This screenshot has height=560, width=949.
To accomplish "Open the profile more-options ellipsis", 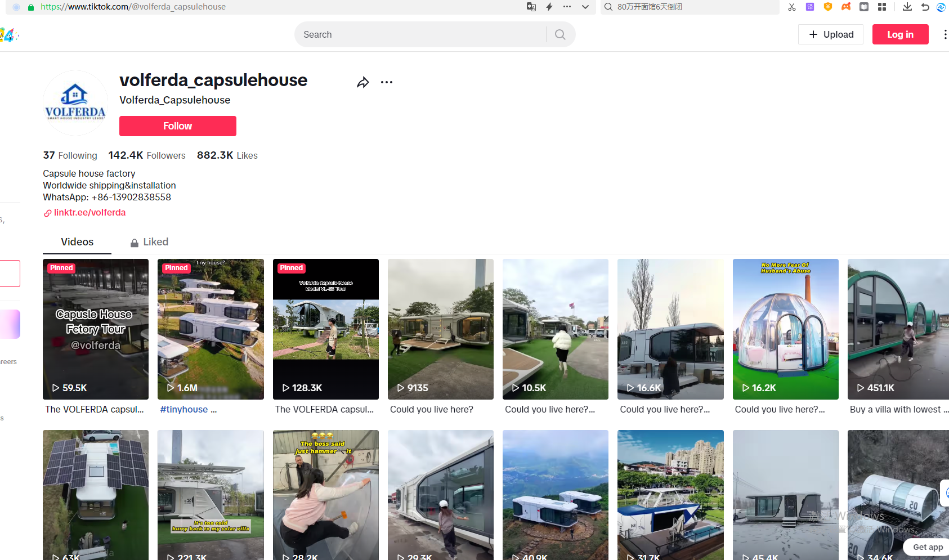I will tap(387, 82).
